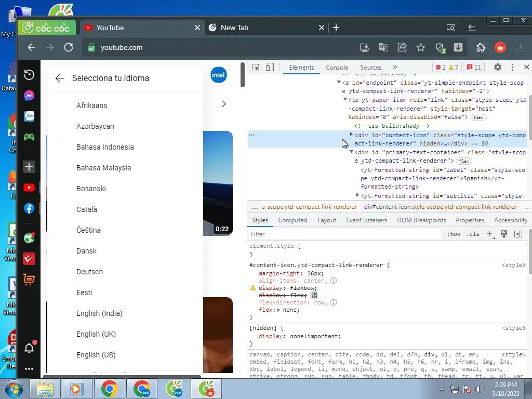Screen dimensions: 532x399
Task: Select Dansk language option
Action: pyautogui.click(x=86, y=251)
